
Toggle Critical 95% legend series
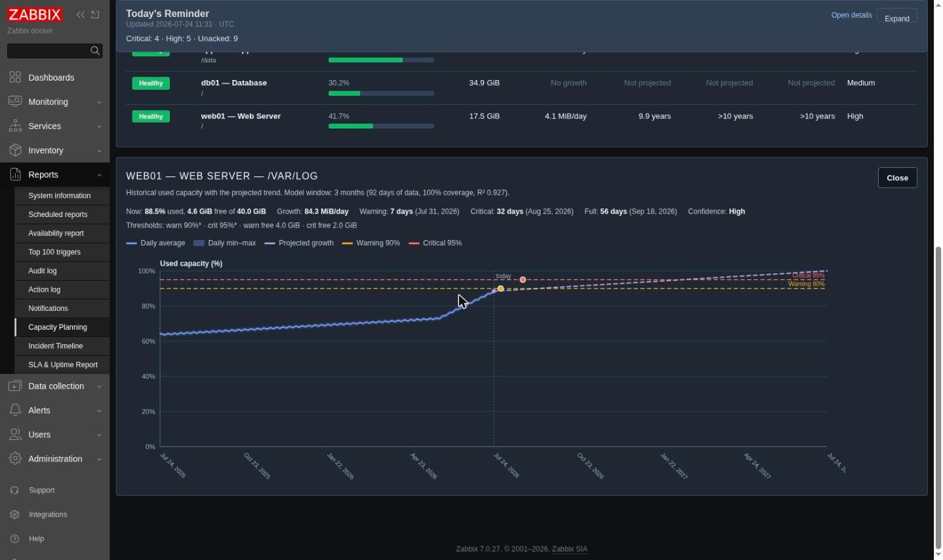tap(435, 243)
